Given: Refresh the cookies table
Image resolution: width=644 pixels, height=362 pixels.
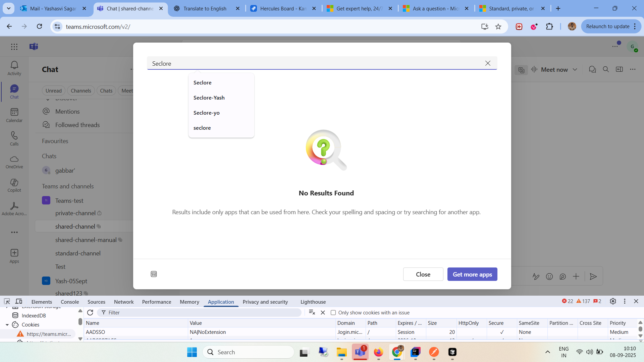Looking at the screenshot, I should [90, 312].
